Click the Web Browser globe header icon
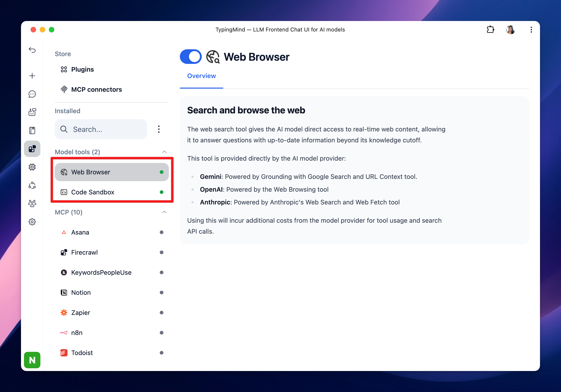Screen dimensions: 561x392 [x=213, y=57]
